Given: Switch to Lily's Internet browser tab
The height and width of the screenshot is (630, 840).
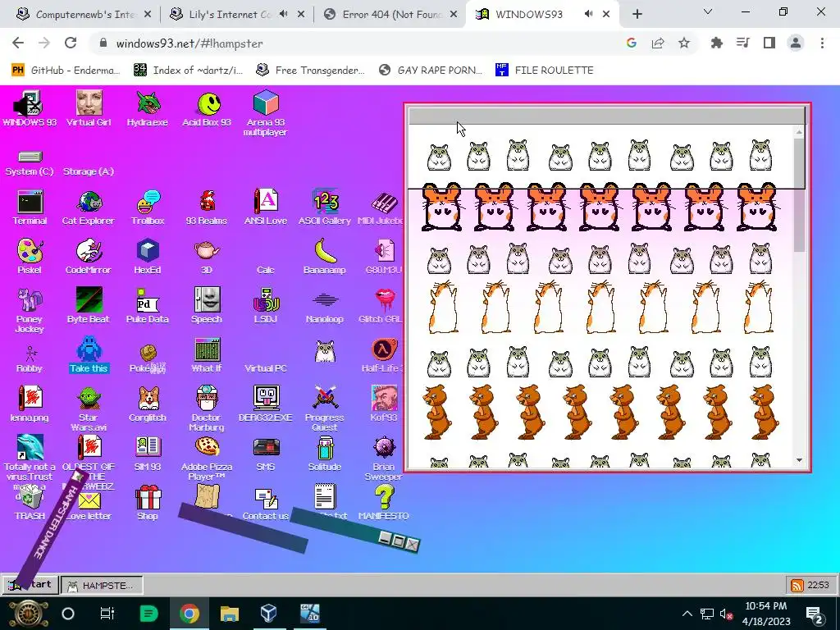Looking at the screenshot, I should (x=238, y=14).
